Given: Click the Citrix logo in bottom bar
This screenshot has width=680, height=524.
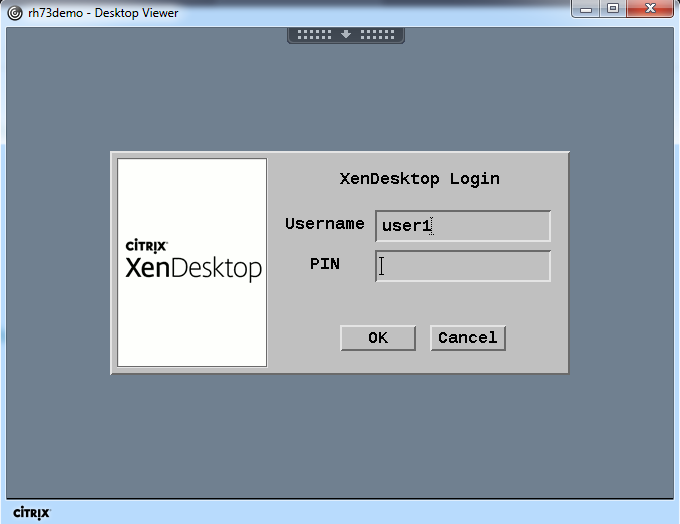Looking at the screenshot, I should [x=32, y=513].
